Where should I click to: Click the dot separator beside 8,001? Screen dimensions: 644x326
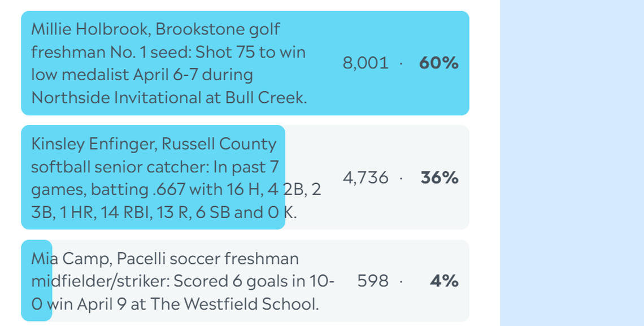tap(402, 63)
